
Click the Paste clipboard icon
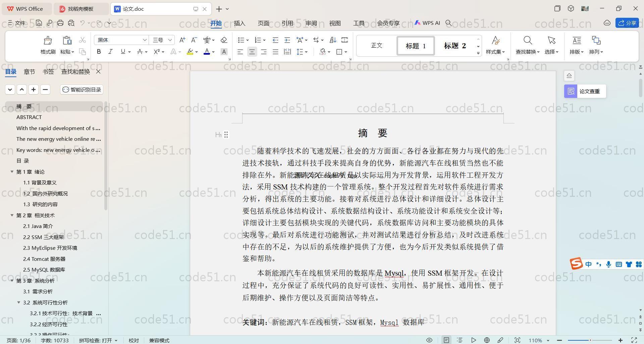(67, 41)
